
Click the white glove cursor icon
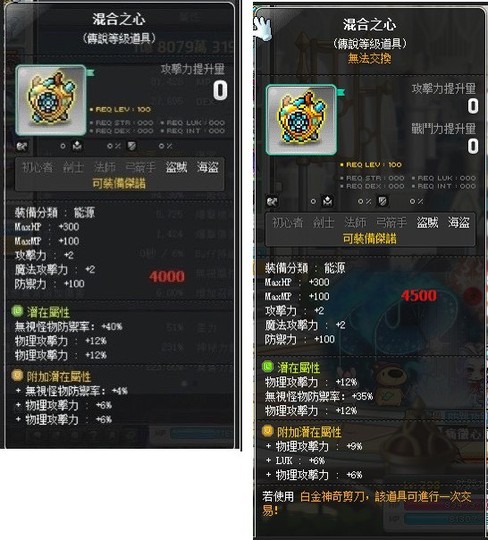pyautogui.click(x=262, y=28)
